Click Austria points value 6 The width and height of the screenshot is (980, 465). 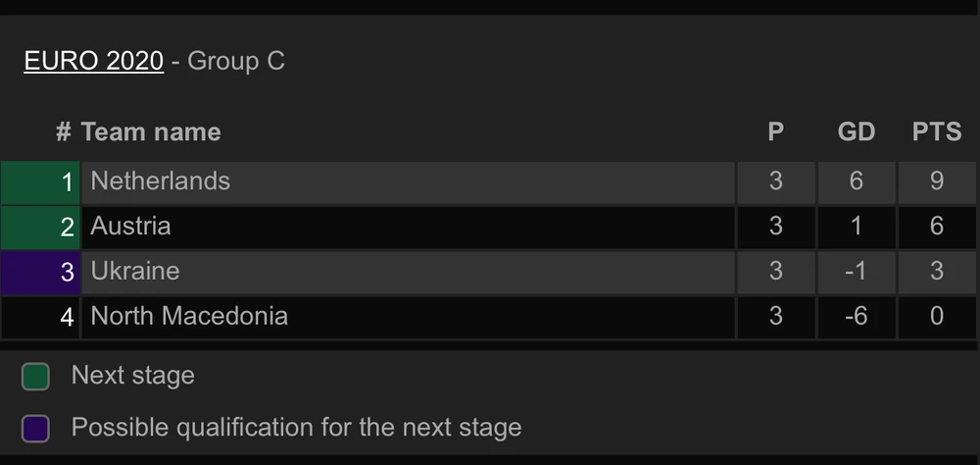(937, 227)
